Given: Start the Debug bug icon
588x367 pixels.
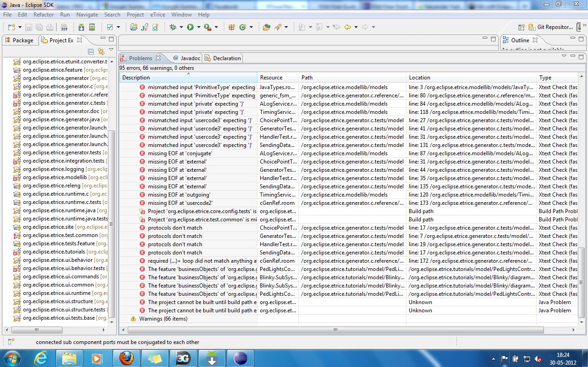Looking at the screenshot, I should click(173, 27).
